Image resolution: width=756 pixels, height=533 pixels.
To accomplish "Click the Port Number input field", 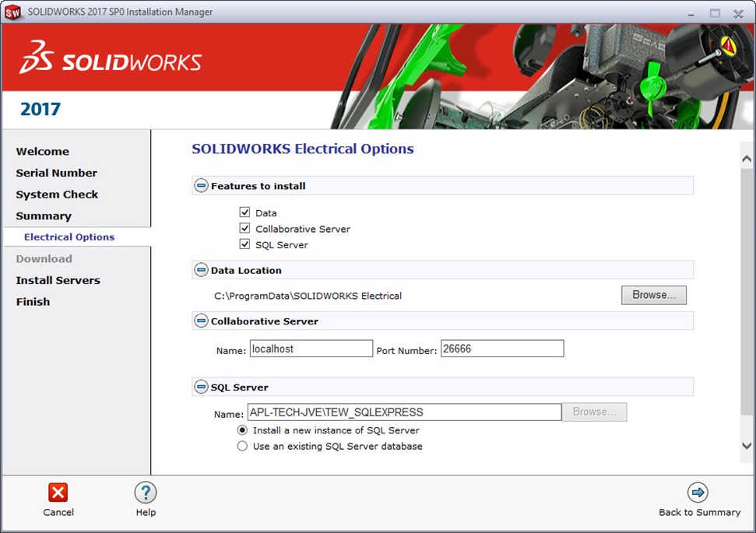I will pos(501,349).
